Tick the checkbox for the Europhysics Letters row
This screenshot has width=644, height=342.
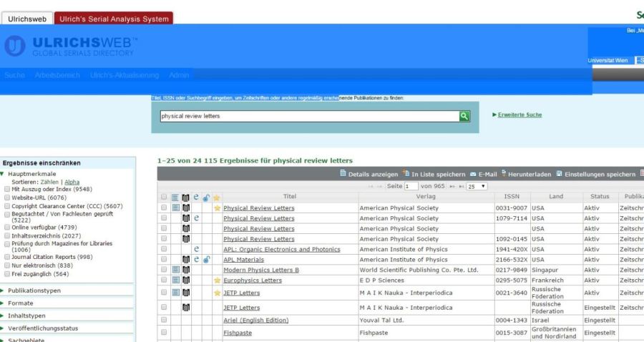(x=164, y=280)
